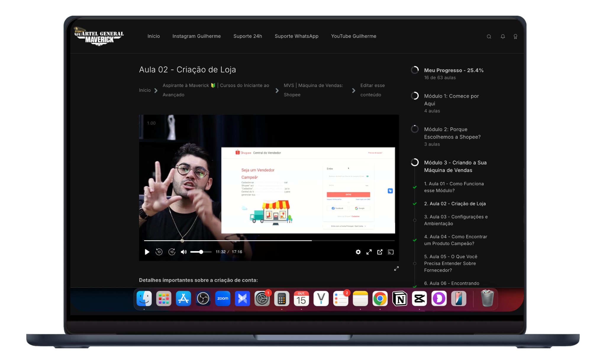Adjust the volume slider
The image size is (606, 364).
coord(201,252)
